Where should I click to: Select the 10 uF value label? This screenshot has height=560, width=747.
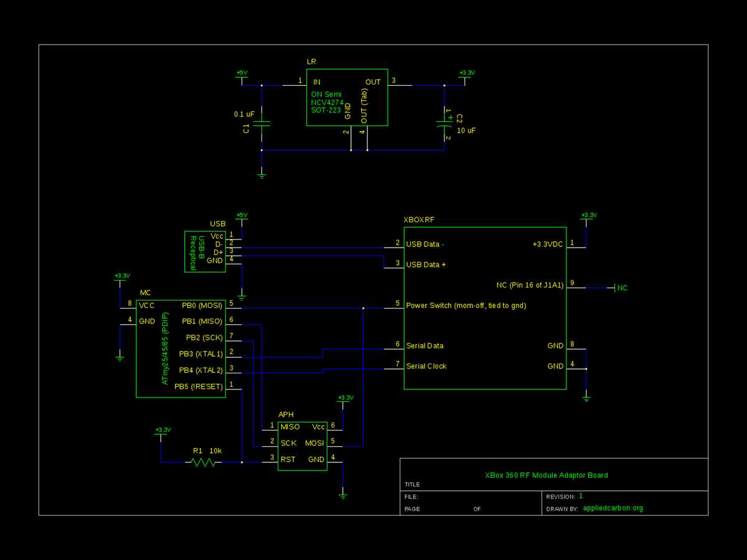click(467, 131)
